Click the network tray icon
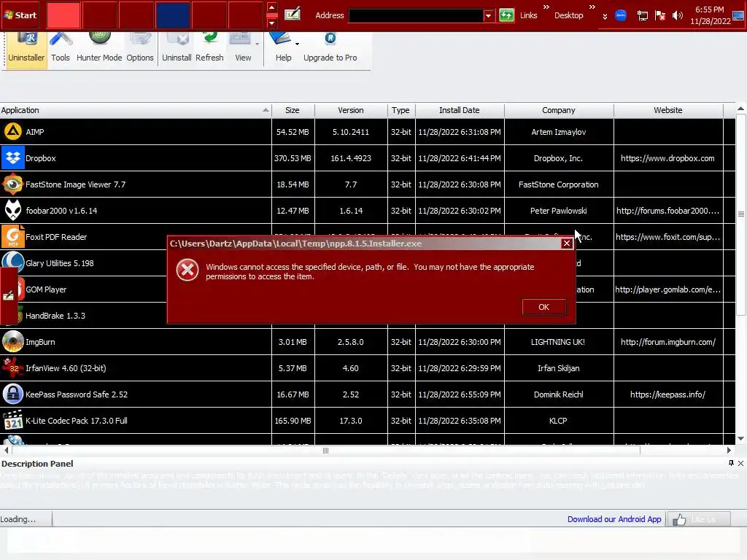The width and height of the screenshot is (747, 560). pos(642,16)
